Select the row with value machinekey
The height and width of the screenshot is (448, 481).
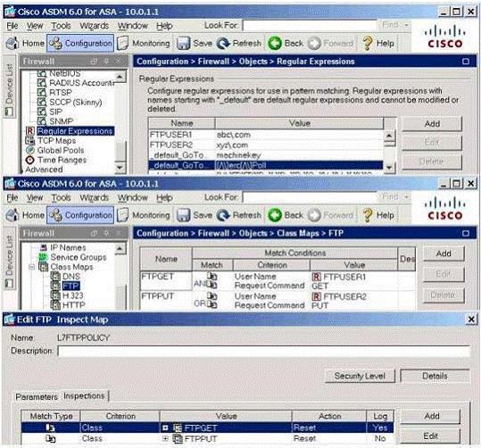[266, 155]
